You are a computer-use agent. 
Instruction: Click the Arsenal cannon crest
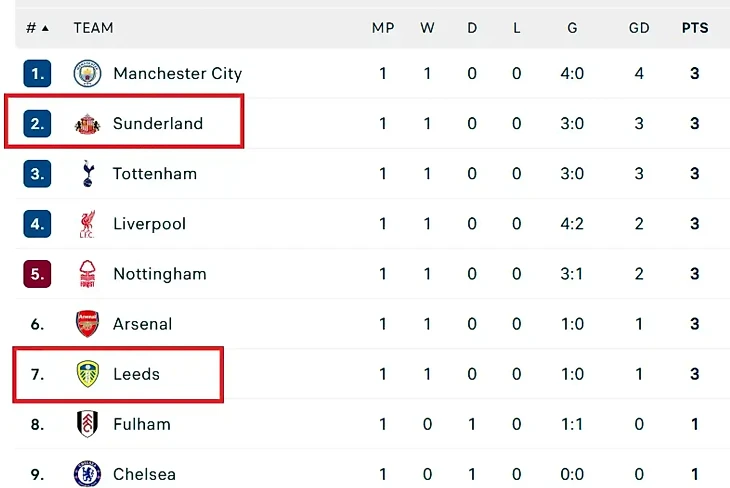coord(87,324)
